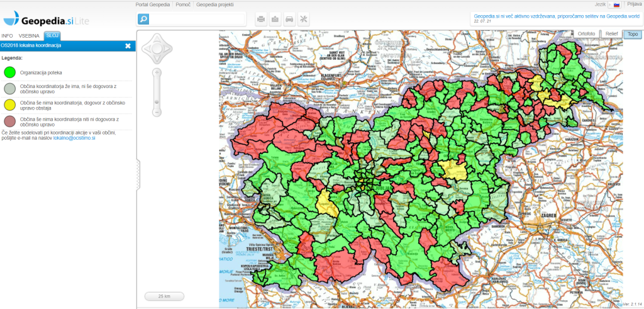Open the VSEBINA tab
Viewport: 644px width, 309px height.
coord(29,36)
